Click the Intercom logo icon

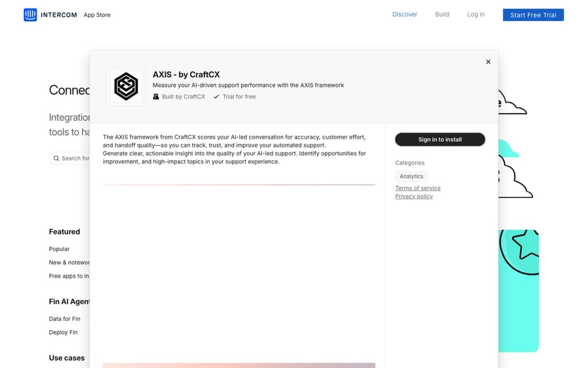[x=30, y=15]
